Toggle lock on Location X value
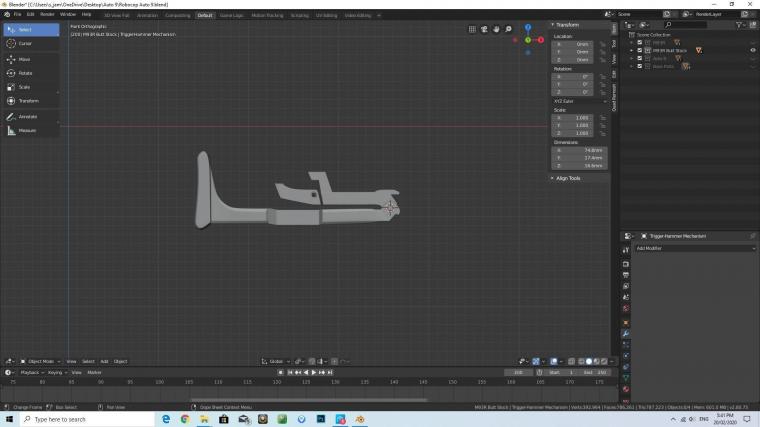 [x=603, y=44]
